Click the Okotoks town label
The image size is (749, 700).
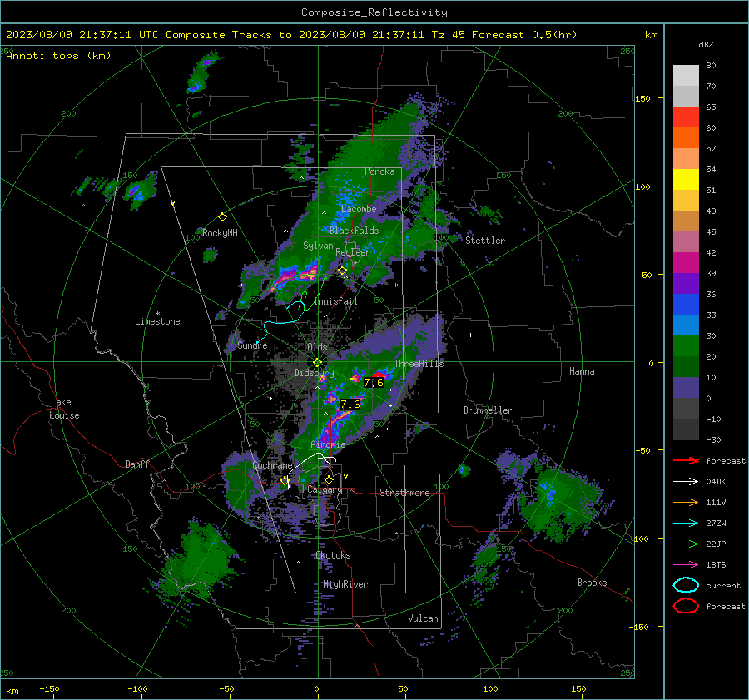[x=333, y=555]
